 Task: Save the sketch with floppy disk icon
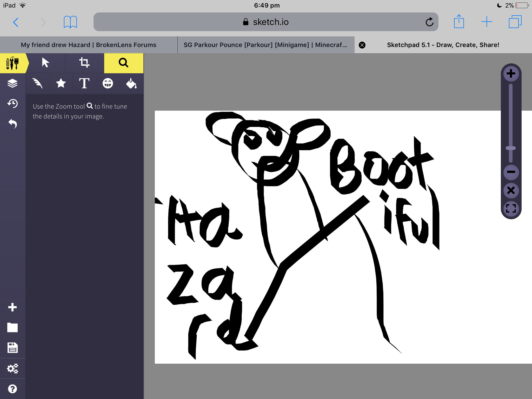[12, 348]
